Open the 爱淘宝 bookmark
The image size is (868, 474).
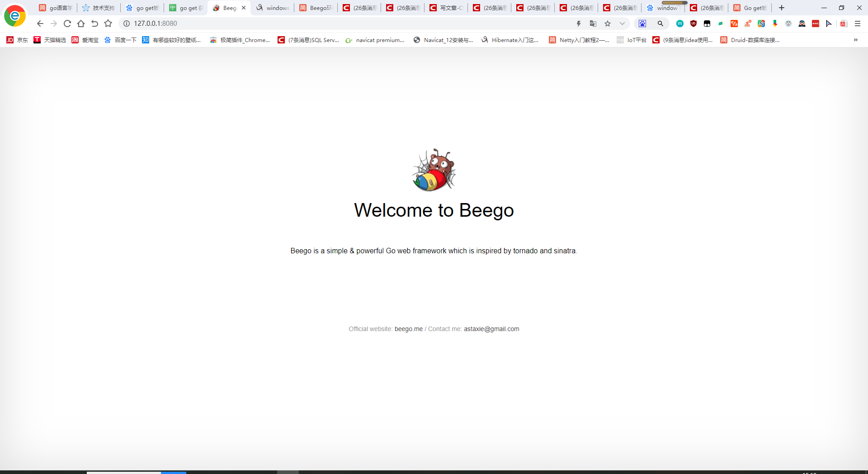click(x=85, y=40)
